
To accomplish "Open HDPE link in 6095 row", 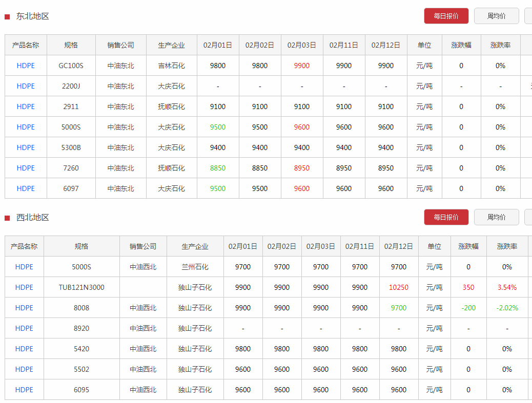I will tap(24, 390).
